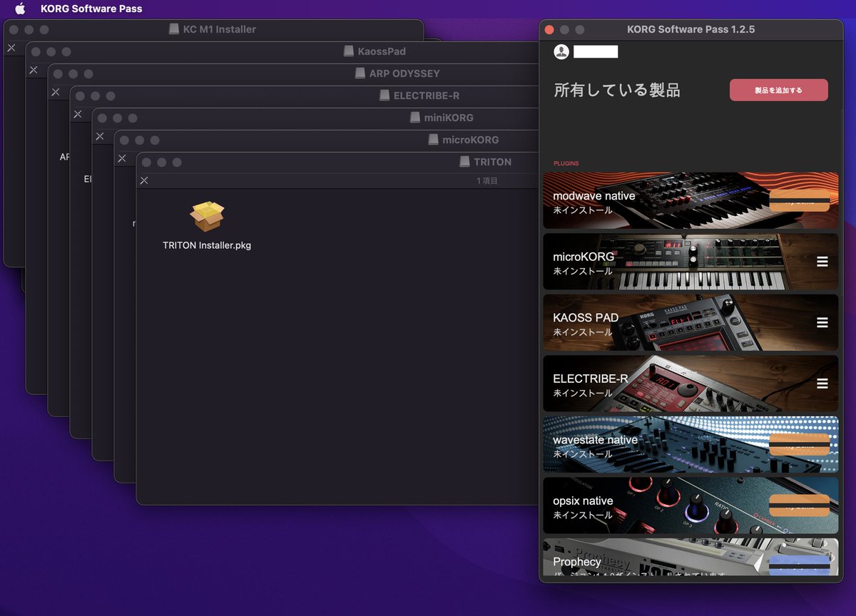Click the ARP ODYSSEY window title

pos(404,73)
